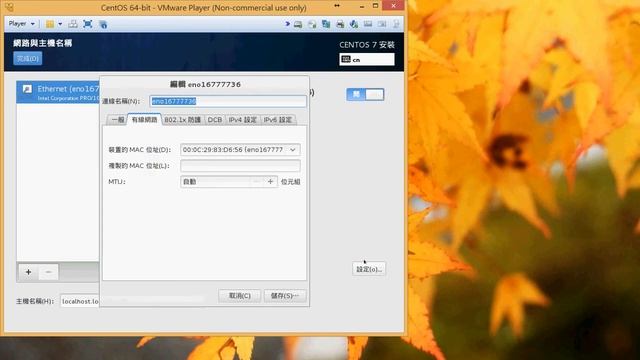Viewport: 640px width, 360px height.
Task: Decrease MTU with the minus stepper
Action: click(257, 182)
